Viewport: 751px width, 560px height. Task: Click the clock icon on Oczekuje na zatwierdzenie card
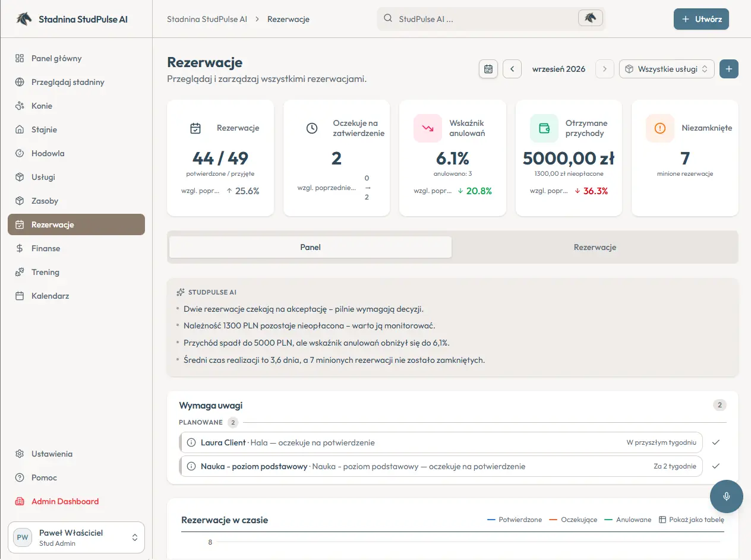click(312, 128)
